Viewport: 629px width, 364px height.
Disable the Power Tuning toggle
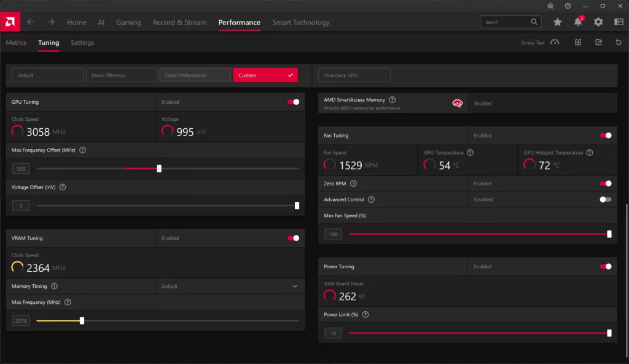coord(606,266)
